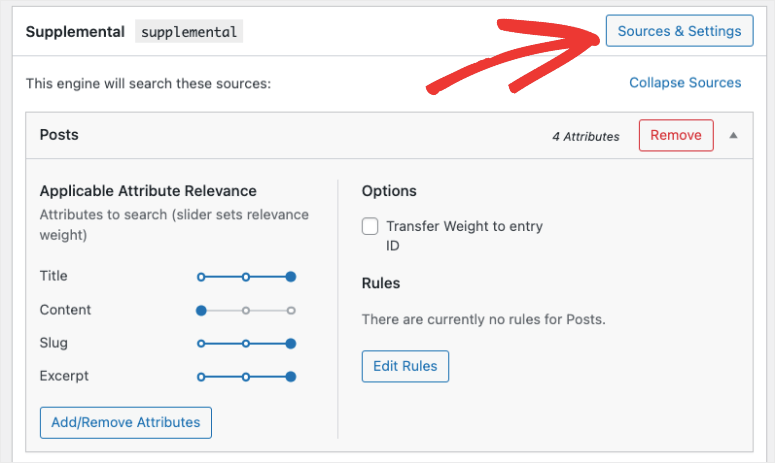Screen dimensions: 775x463
Task: Set Slug slider to lowest weight
Action: pos(201,343)
